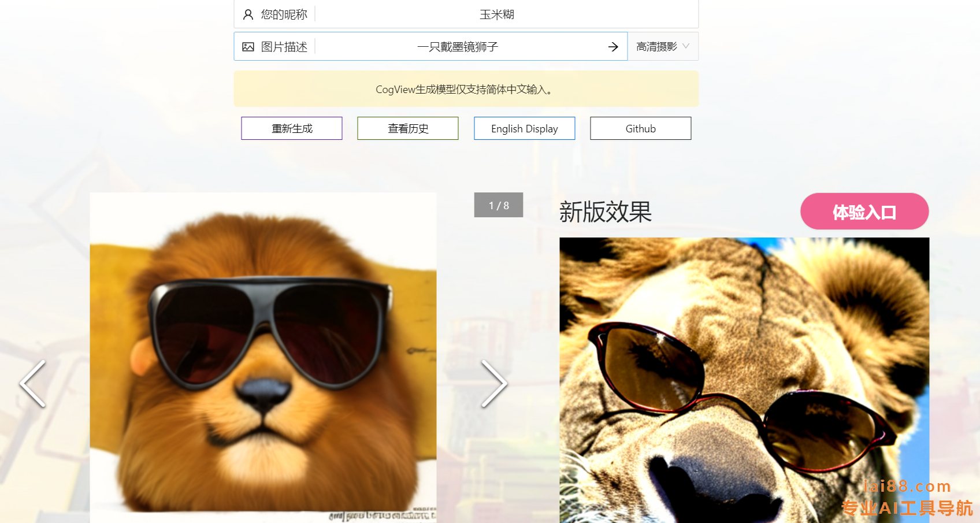The image size is (980, 523).
Task: Click the 图片描述 label
Action: [284, 47]
